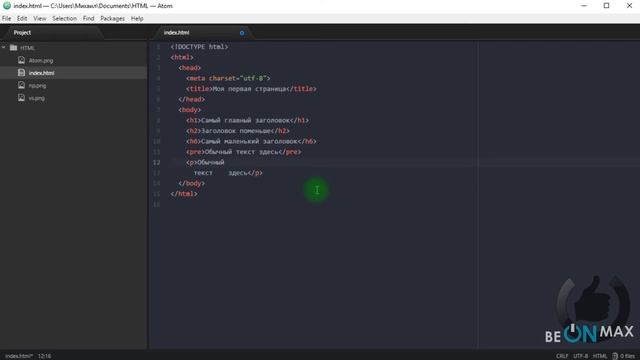The width and height of the screenshot is (640, 360).
Task: Select the Project panel tab
Action: 22,33
